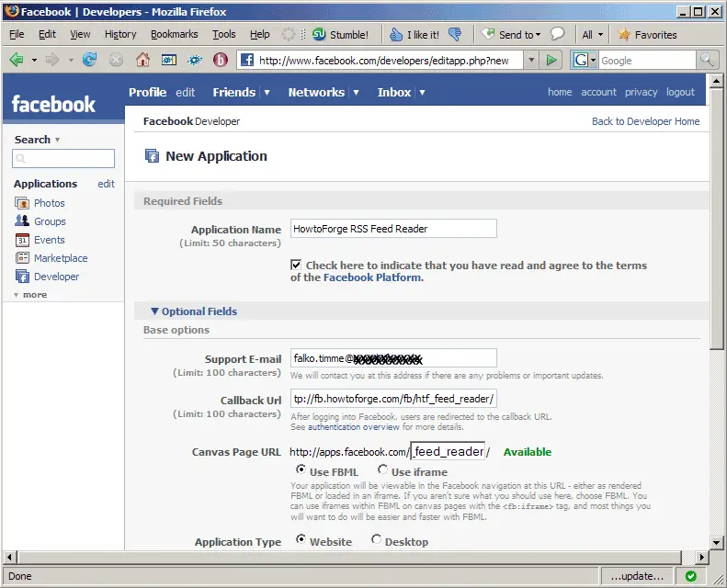Screen dimensions: 727x588
Task: Open the History menu
Action: click(120, 34)
